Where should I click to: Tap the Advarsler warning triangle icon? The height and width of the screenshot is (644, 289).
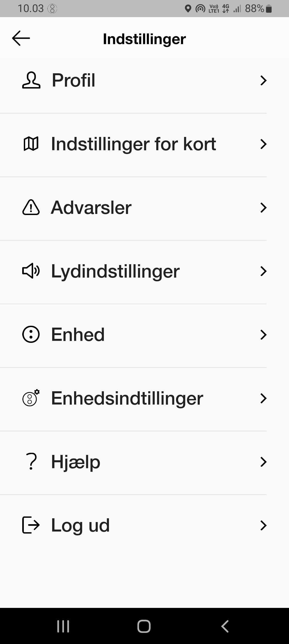(x=31, y=208)
